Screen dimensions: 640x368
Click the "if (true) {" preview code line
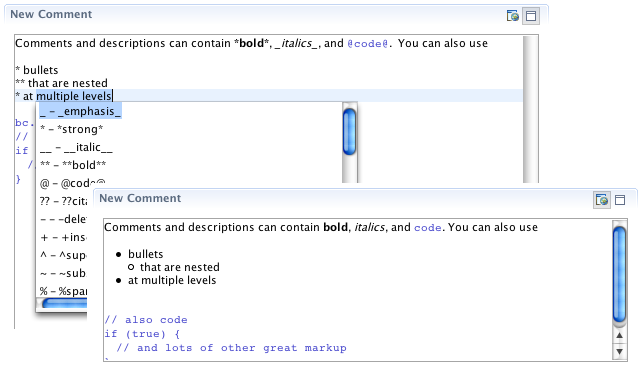(142, 334)
